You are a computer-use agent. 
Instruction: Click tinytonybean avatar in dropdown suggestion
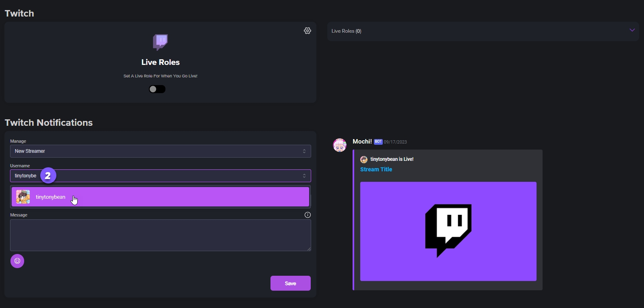[23, 197]
